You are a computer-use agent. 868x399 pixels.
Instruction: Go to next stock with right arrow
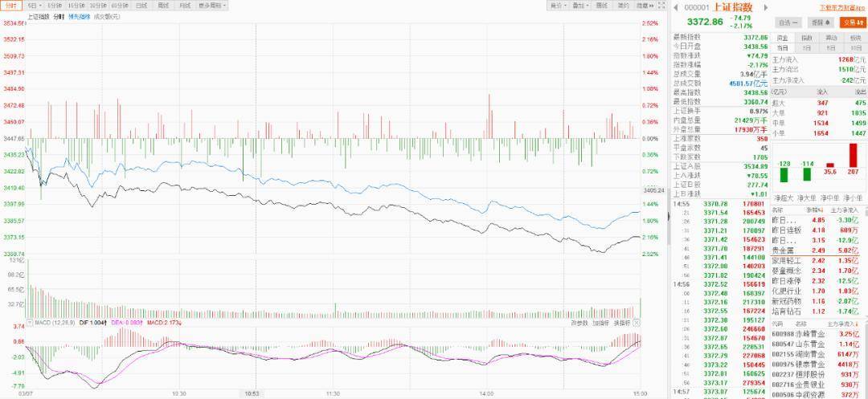tap(766, 8)
